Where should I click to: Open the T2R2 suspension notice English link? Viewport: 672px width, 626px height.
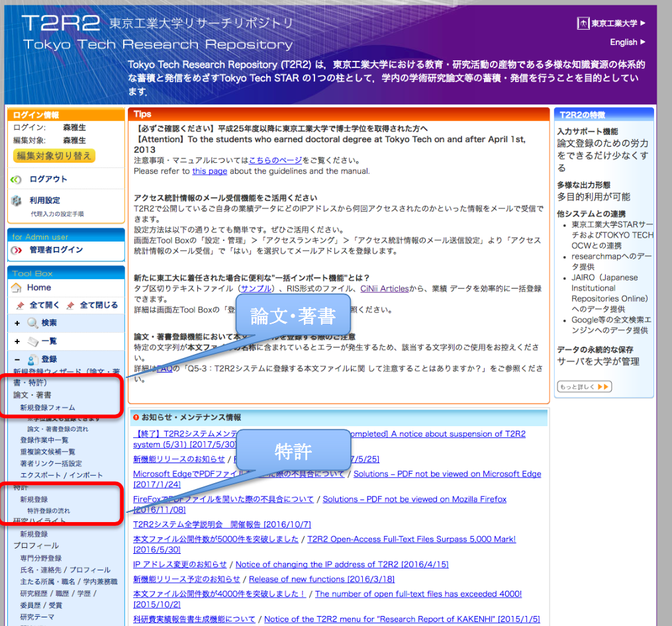pos(437,434)
